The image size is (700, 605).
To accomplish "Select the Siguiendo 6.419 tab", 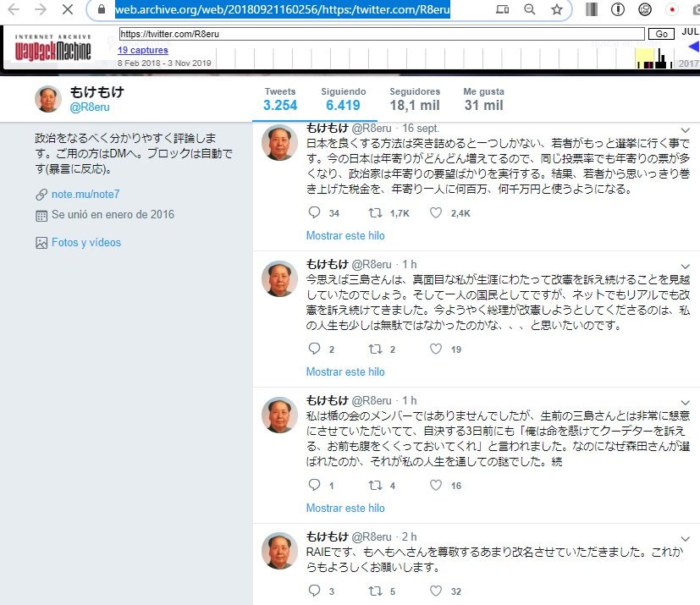I will point(344,99).
